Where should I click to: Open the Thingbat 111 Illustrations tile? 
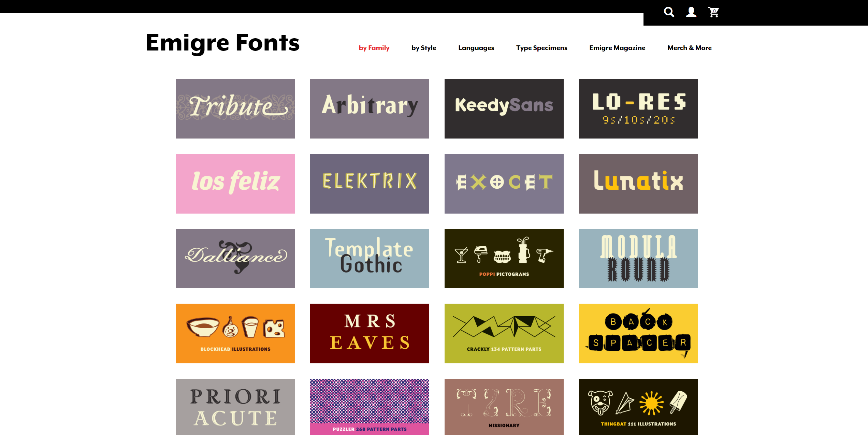(638, 407)
